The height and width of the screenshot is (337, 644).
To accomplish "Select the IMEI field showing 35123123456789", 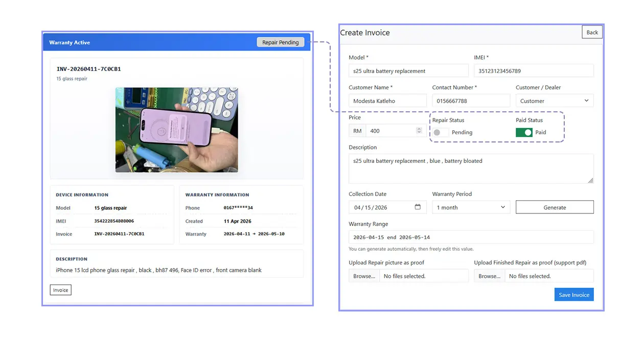I will tap(534, 70).
